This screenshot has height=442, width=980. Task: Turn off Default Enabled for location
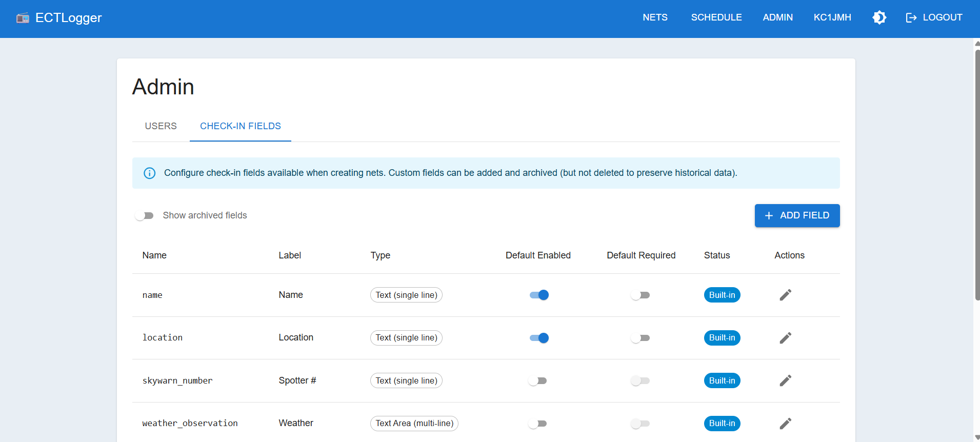pos(538,338)
